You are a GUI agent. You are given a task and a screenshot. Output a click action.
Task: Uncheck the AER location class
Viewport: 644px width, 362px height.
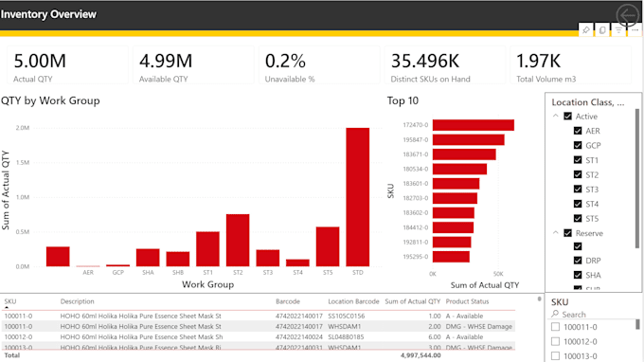[x=578, y=131]
